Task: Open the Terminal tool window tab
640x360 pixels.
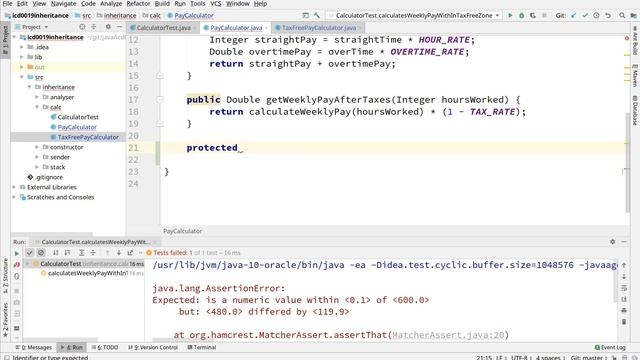Action: tap(202, 347)
